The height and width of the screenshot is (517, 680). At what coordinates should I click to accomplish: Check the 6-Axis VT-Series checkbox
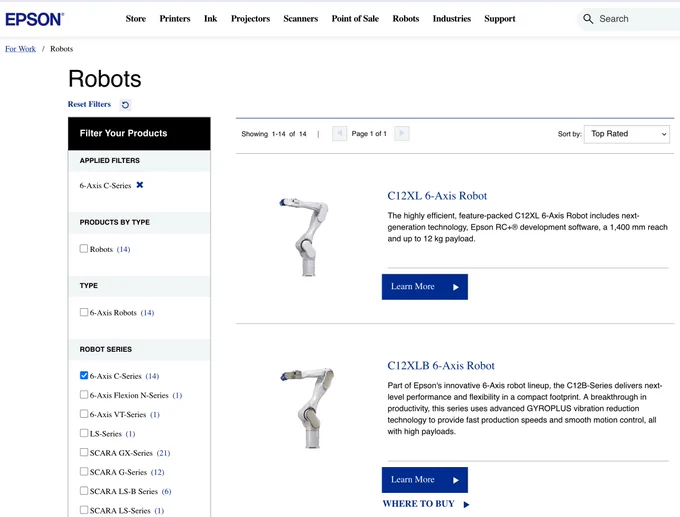point(84,414)
